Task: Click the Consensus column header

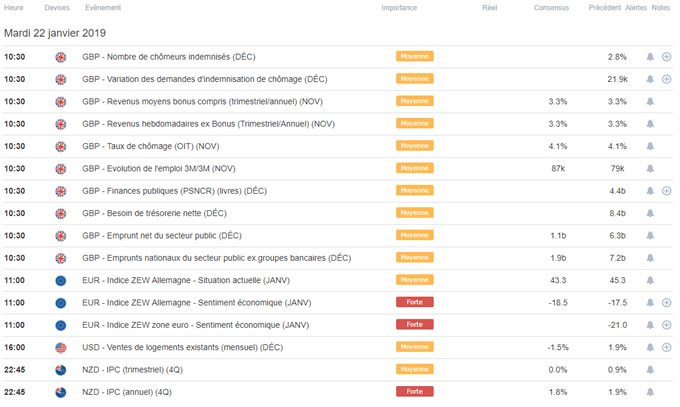Action: pos(551,8)
